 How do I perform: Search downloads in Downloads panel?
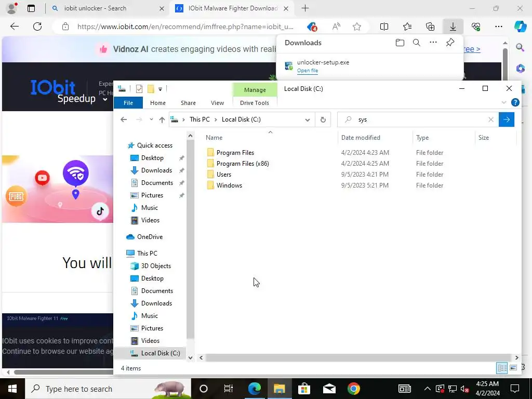coord(417,43)
